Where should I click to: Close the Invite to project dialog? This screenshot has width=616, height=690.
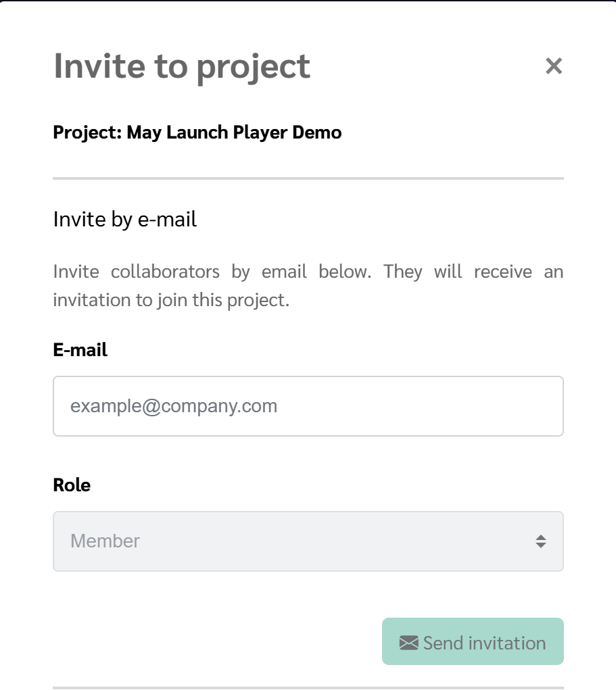click(x=554, y=66)
